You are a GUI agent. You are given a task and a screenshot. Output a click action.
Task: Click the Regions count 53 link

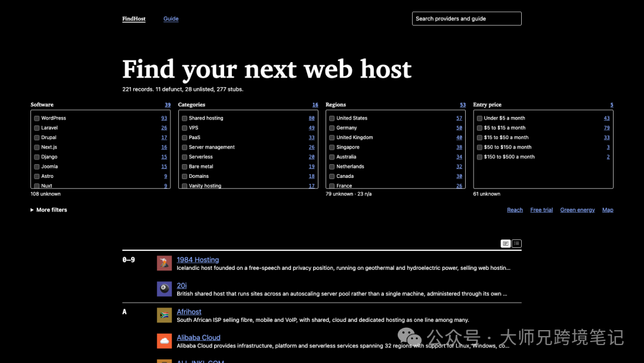click(463, 105)
